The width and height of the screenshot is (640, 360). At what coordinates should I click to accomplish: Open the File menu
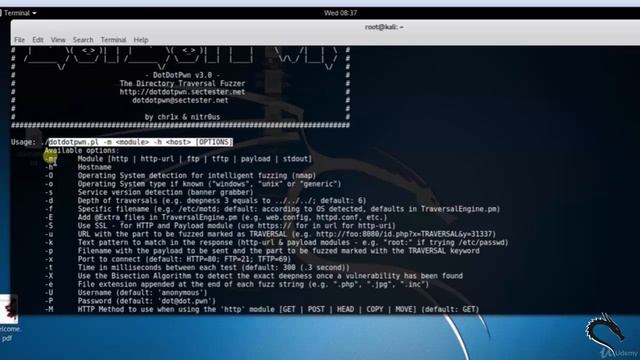pyautogui.click(x=20, y=40)
